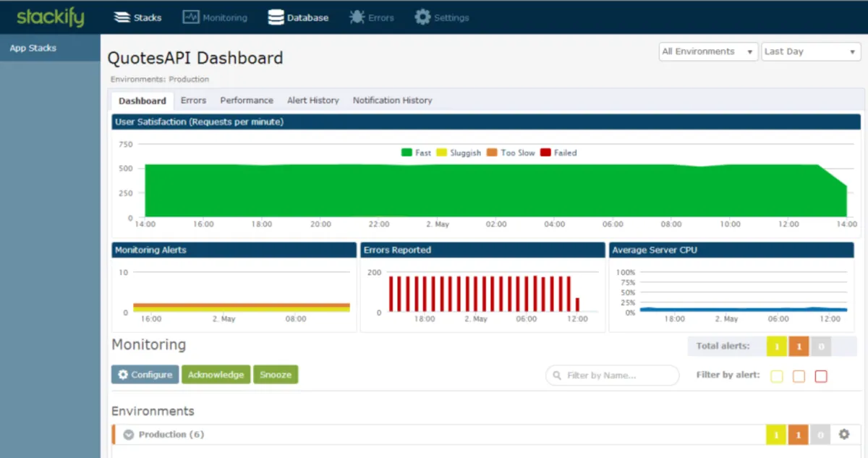Click the red Failed legend swatch
Viewport: 868px width, 458px height.
546,153
